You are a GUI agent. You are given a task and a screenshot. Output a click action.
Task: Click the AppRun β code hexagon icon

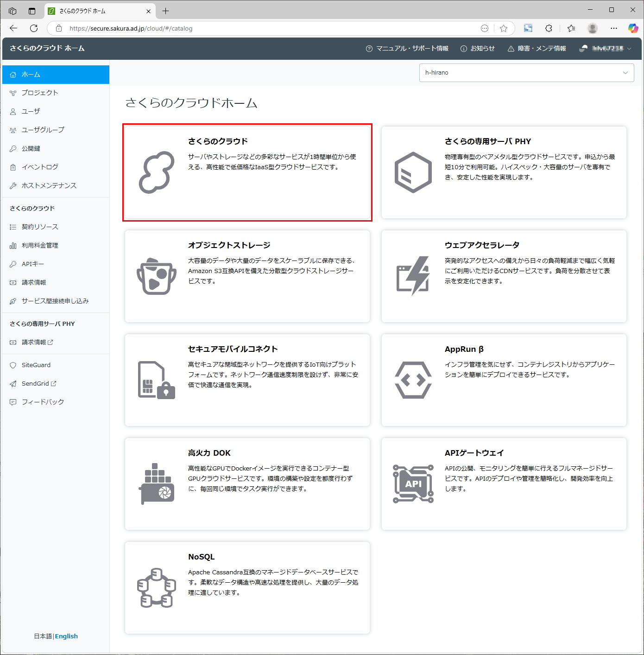(x=413, y=380)
